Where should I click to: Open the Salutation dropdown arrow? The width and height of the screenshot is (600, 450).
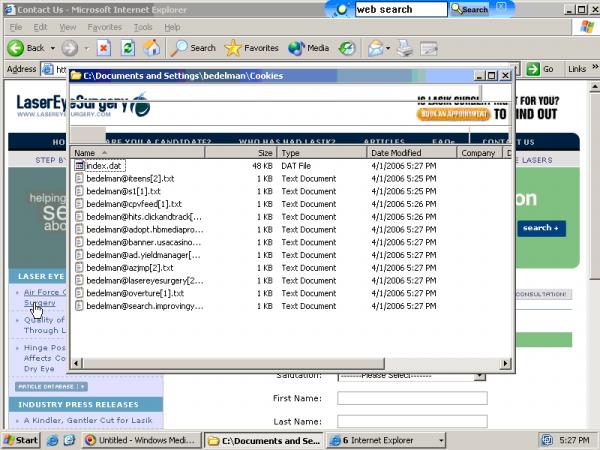point(480,377)
